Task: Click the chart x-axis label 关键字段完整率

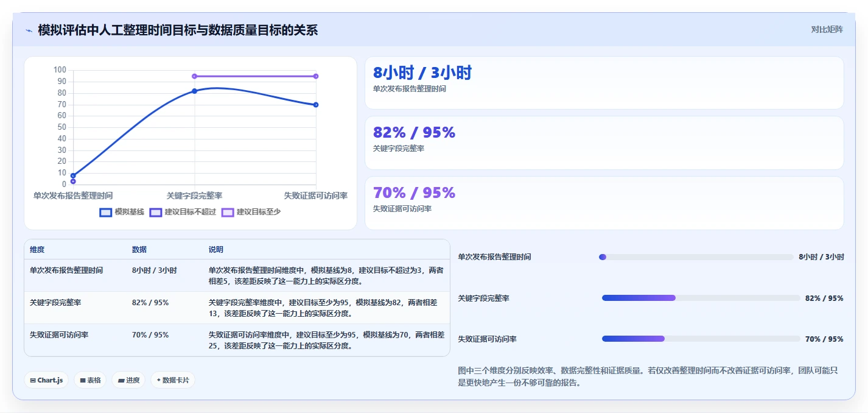Action: [x=194, y=196]
